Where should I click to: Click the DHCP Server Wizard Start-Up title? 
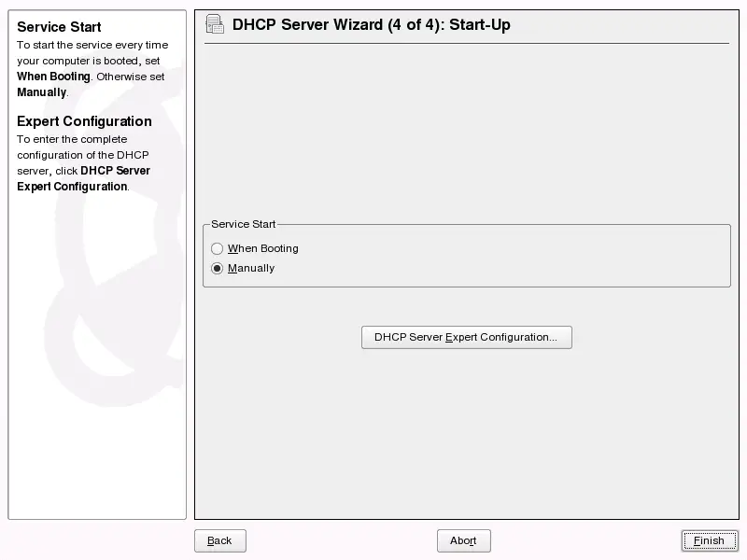[371, 25]
